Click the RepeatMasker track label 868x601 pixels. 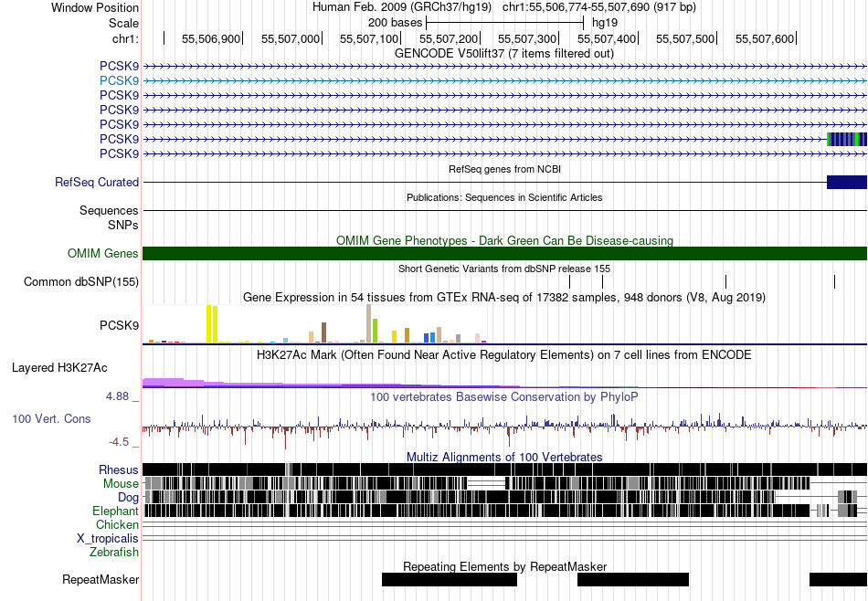[x=101, y=580]
